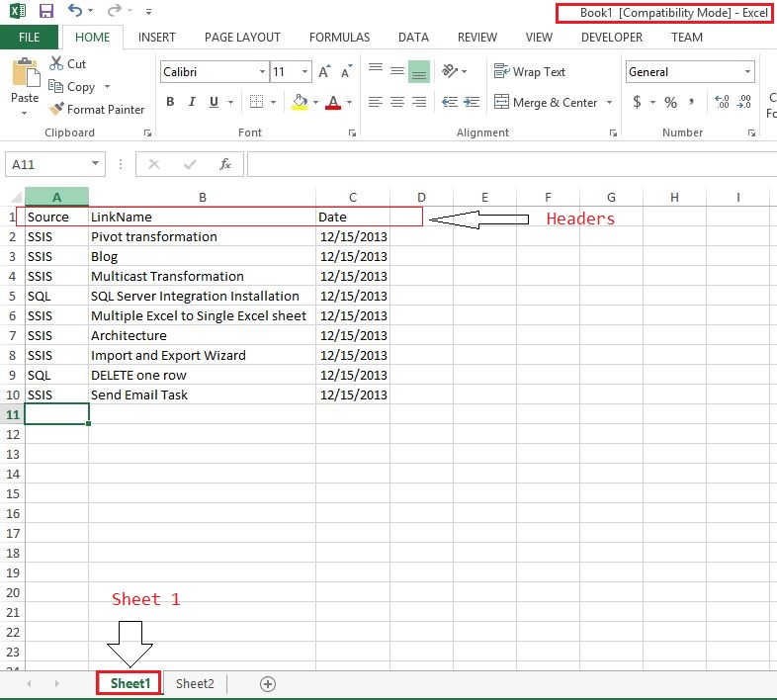Switch to INSERT ribbon tab
777x700 pixels.
pos(156,38)
